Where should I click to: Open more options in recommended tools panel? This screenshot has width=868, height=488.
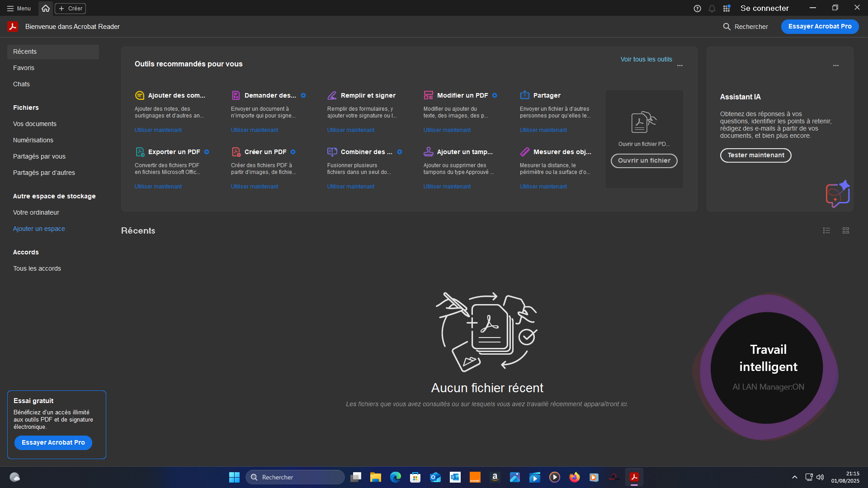(x=680, y=66)
